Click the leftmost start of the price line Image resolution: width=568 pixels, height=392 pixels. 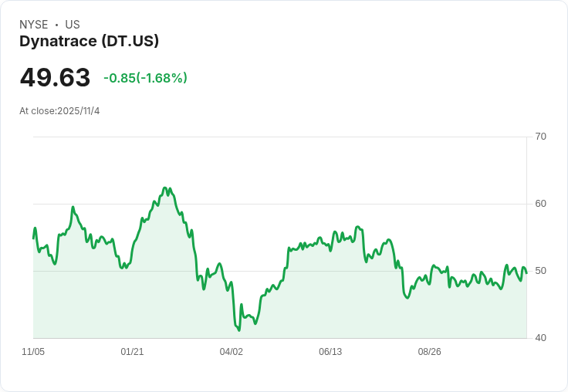pos(33,238)
